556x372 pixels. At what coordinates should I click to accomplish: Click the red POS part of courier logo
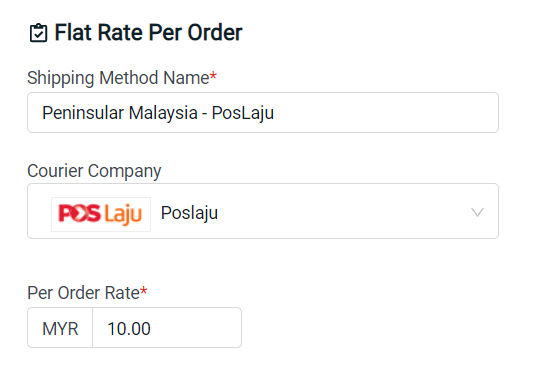pyautogui.click(x=79, y=213)
